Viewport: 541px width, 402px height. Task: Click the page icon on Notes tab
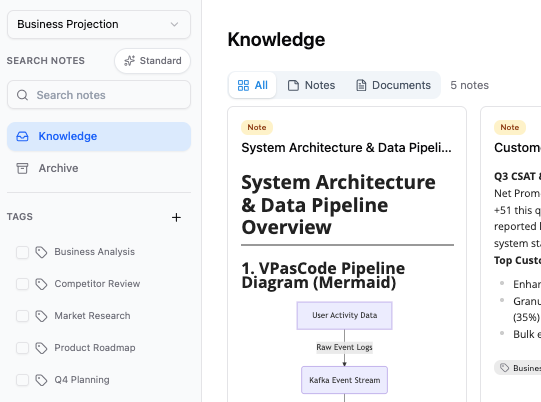293,85
